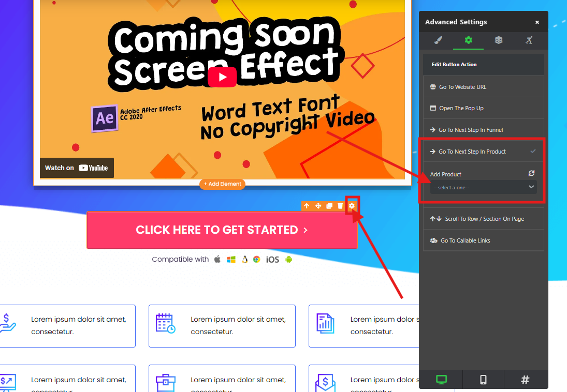Click the CLICK HERE TO GET STARTED button

pyautogui.click(x=222, y=230)
